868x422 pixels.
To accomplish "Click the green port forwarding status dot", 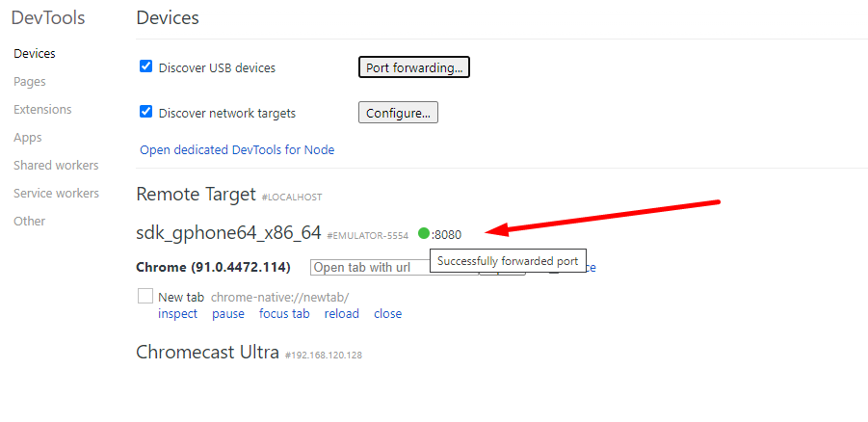I will [424, 233].
